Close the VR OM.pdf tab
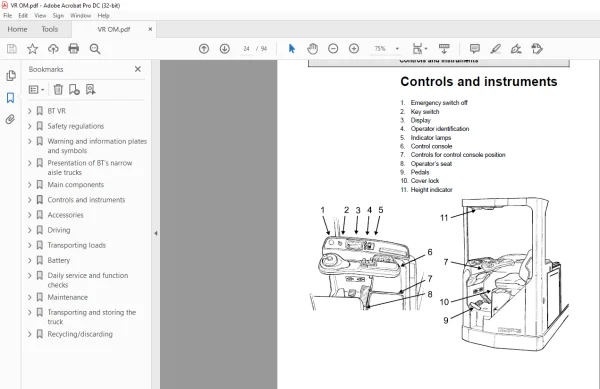 tap(150, 29)
